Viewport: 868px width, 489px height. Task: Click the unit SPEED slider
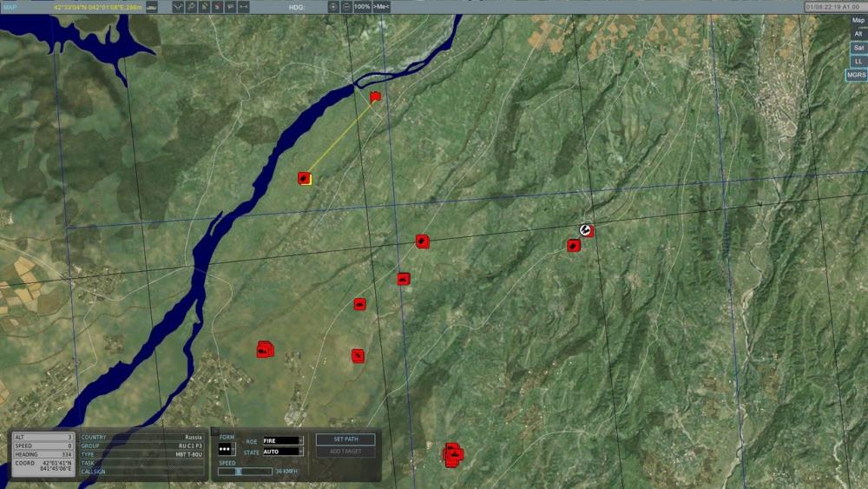[245, 472]
